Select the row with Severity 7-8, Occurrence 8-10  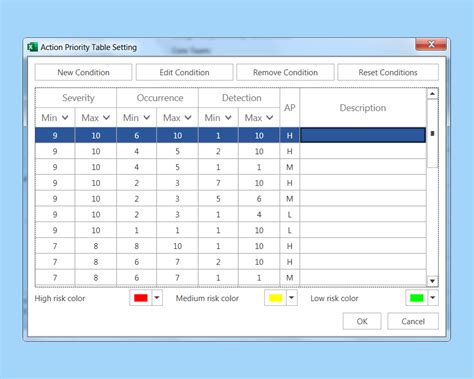pyautogui.click(x=231, y=246)
